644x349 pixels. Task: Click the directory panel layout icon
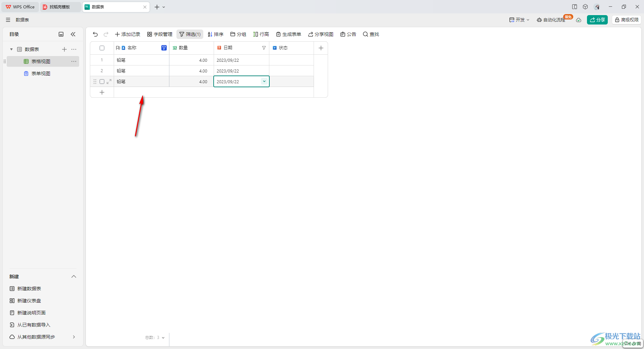(x=61, y=34)
